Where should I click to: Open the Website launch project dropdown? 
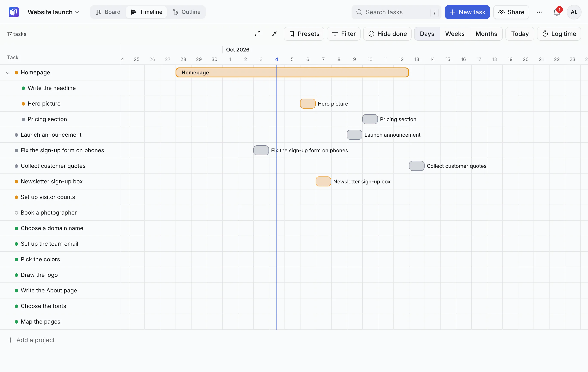(53, 12)
